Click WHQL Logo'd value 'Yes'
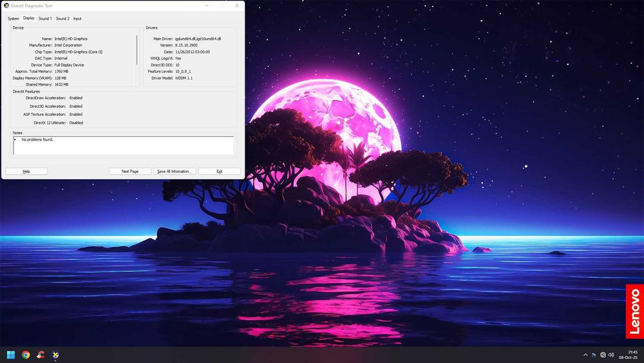The height and width of the screenshot is (363, 644). click(x=178, y=59)
